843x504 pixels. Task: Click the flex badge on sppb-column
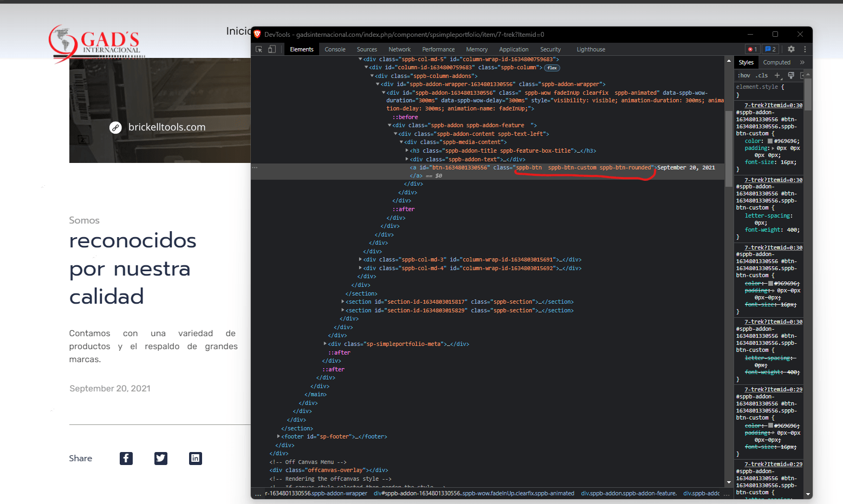[x=552, y=68]
